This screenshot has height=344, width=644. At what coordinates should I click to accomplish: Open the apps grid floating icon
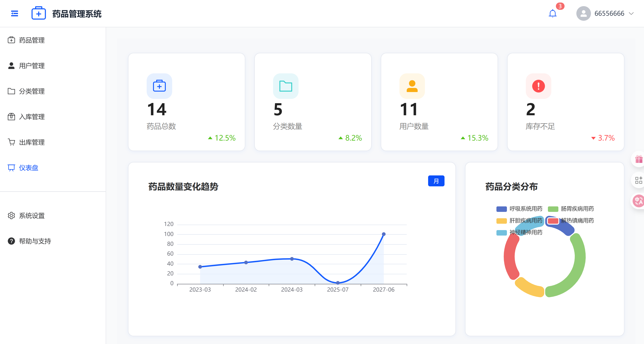[639, 180]
